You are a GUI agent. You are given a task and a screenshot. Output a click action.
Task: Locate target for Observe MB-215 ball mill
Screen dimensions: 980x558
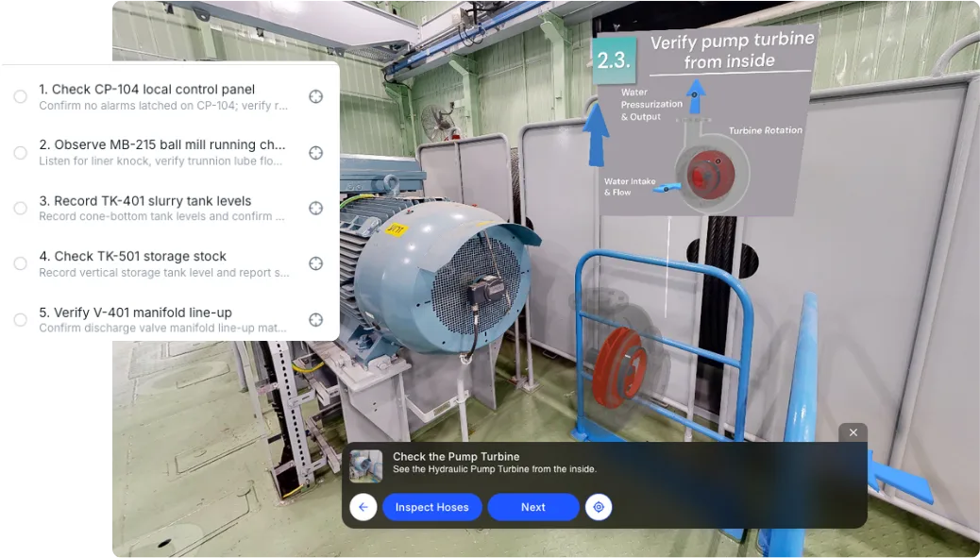click(315, 152)
